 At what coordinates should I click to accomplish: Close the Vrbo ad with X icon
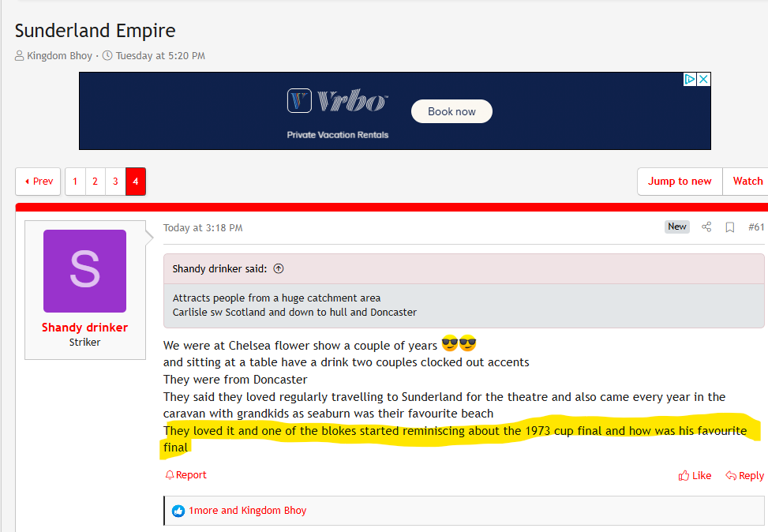(703, 80)
